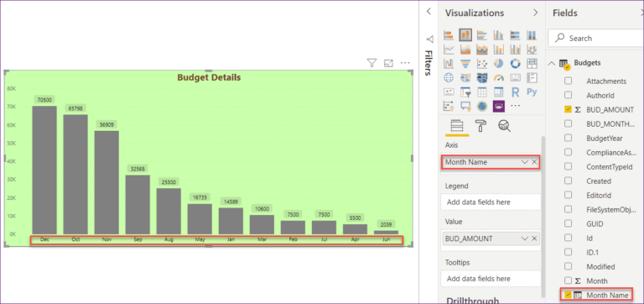Collapse the Budgets table in Fields
644x304 pixels.
click(x=552, y=63)
